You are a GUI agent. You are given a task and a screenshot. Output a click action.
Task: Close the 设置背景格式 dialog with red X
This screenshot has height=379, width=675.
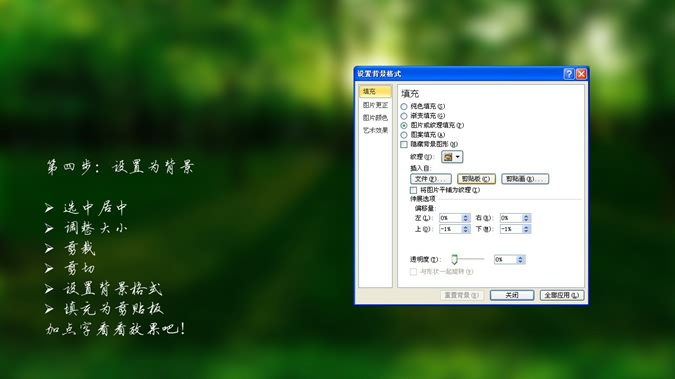click(581, 74)
